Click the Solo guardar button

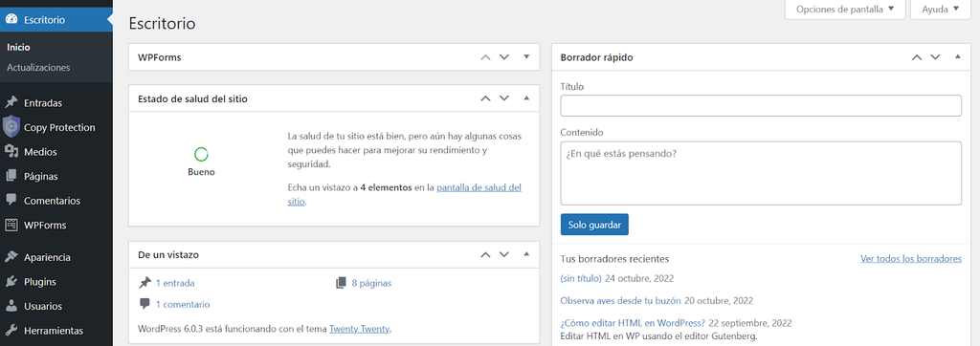click(x=594, y=225)
